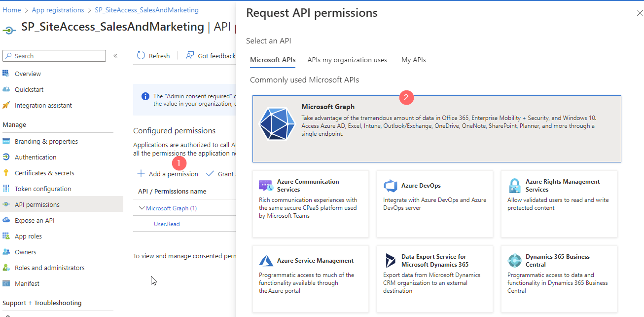Click the Overview icon in the sidebar
Image resolution: width=644 pixels, height=317 pixels.
pos(7,74)
